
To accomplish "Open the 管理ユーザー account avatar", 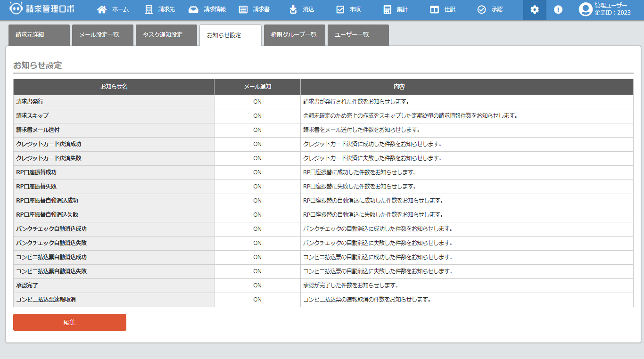I will coord(585,9).
